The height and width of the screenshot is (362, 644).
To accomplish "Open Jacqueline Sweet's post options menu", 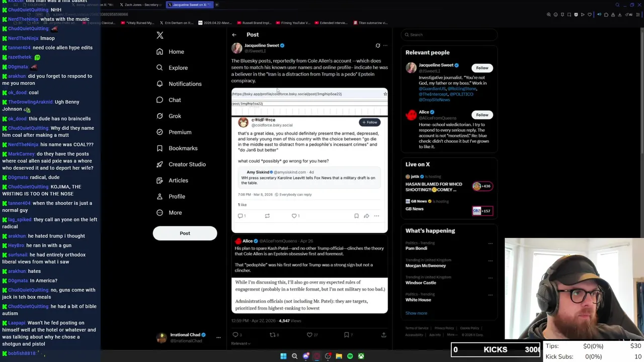I will [385, 46].
